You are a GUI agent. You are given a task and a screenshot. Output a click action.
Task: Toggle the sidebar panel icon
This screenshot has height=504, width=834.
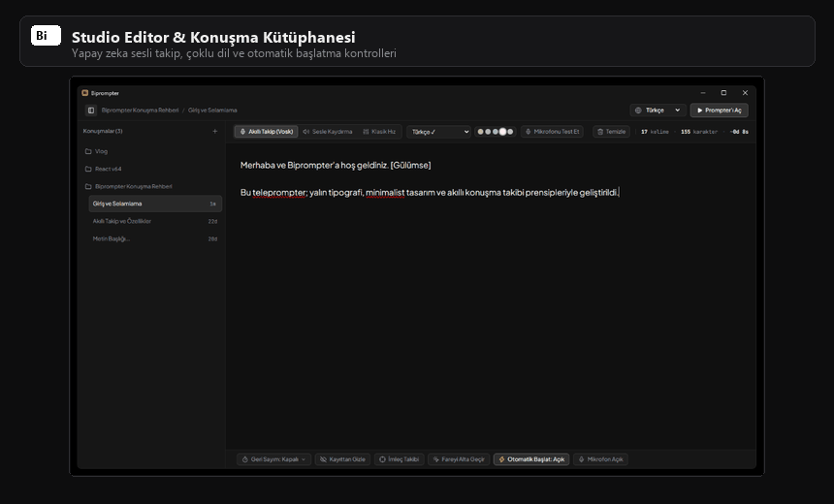coord(91,110)
